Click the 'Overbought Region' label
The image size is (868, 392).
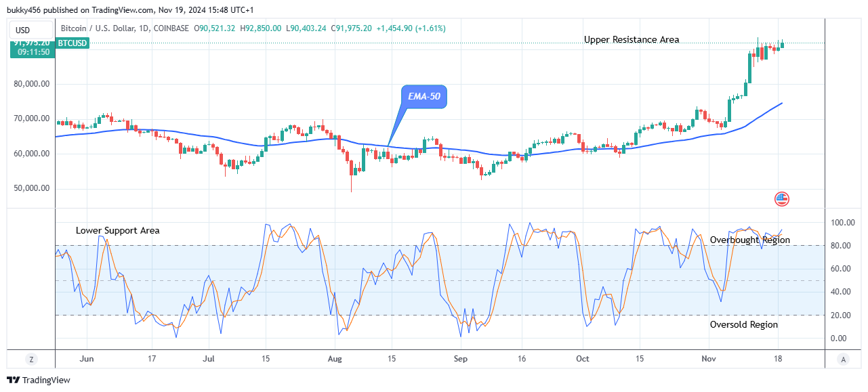(749, 240)
